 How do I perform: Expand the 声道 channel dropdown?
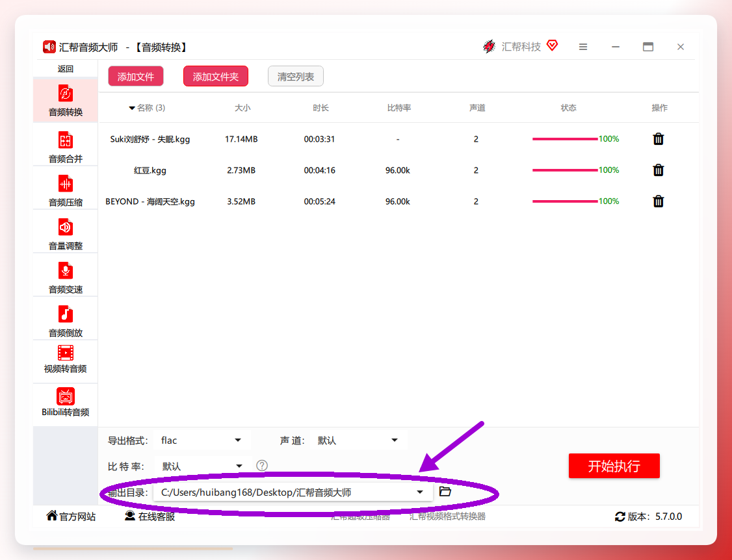(358, 440)
